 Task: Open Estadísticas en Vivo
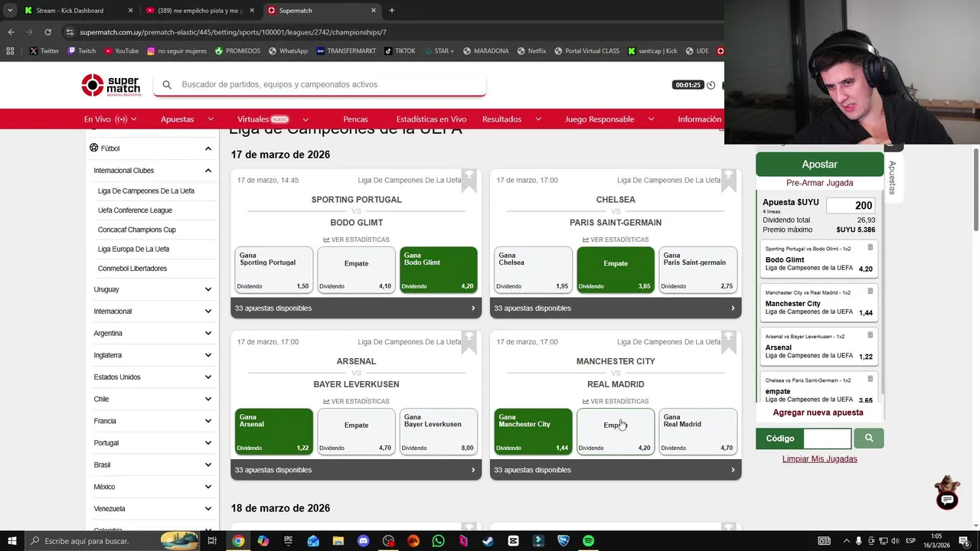[431, 119]
